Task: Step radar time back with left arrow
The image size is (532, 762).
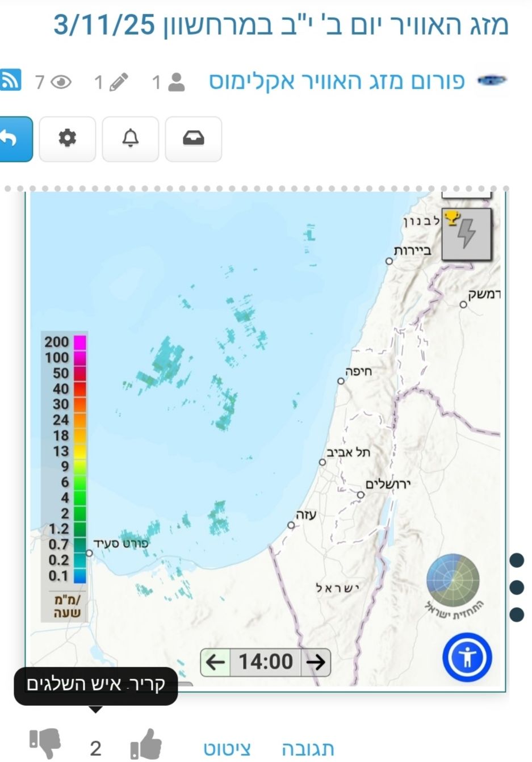Action: click(215, 662)
